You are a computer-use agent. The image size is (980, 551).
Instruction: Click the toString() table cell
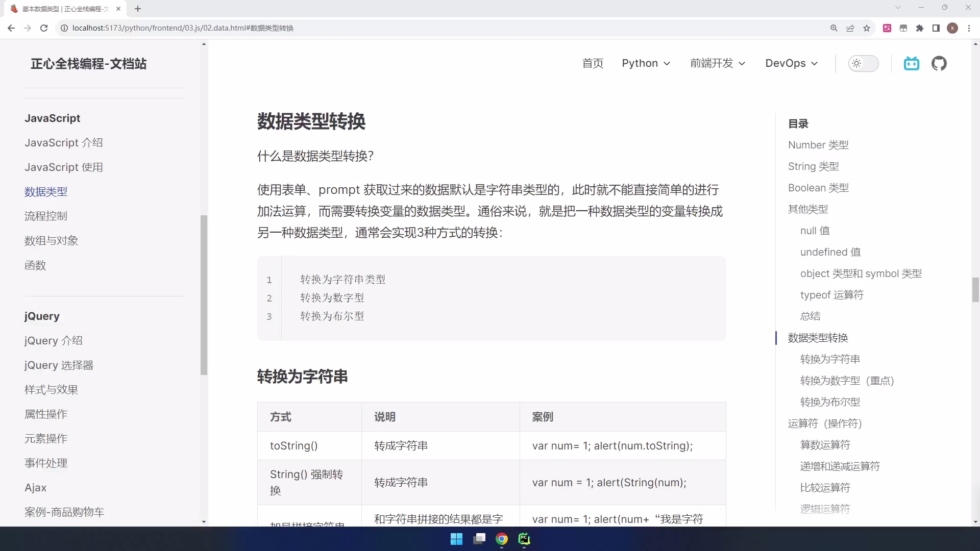[x=309, y=446]
